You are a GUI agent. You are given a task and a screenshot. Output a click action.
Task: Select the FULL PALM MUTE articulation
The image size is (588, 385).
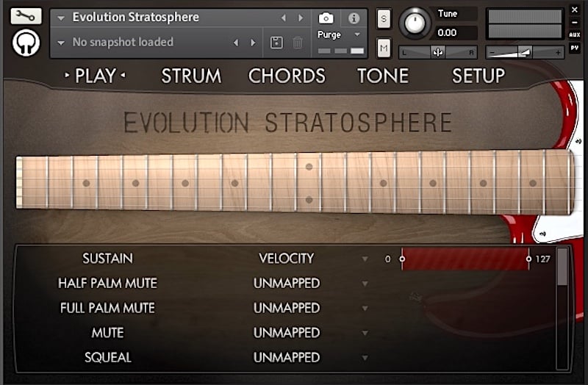[x=107, y=308]
